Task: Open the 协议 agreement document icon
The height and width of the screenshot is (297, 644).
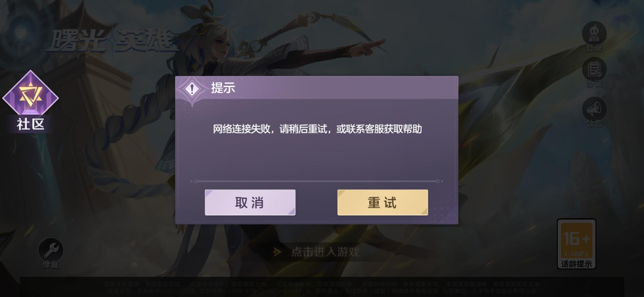Action: point(594,69)
